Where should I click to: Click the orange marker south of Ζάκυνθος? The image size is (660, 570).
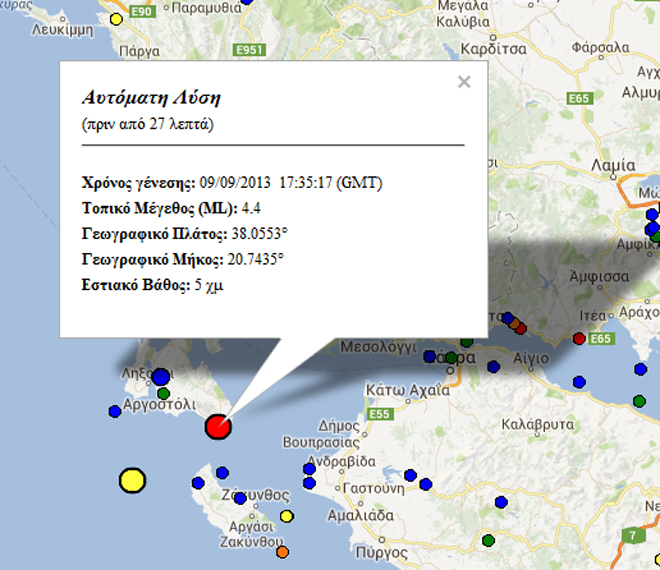click(282, 551)
